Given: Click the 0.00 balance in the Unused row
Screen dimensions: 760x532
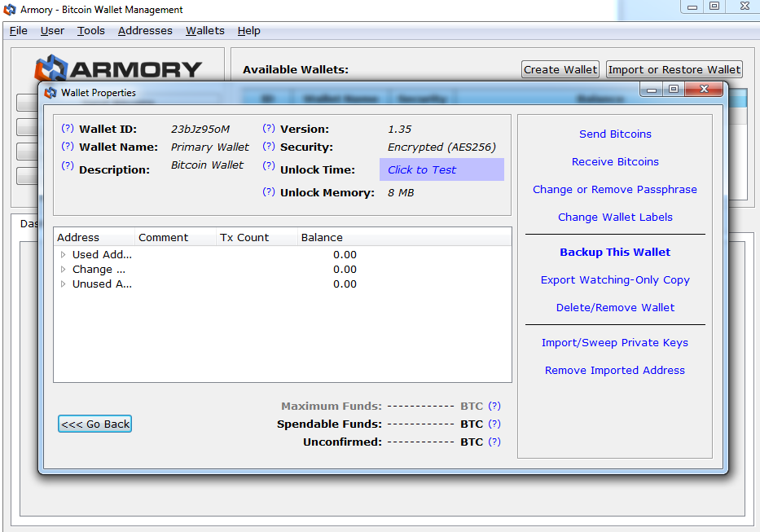Looking at the screenshot, I should [345, 284].
